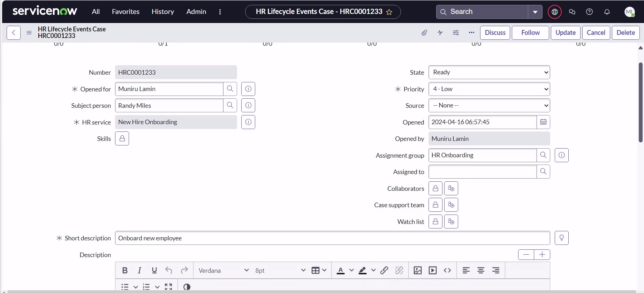Open the chat sidebar icon
Image resolution: width=644 pixels, height=293 pixels.
(572, 12)
